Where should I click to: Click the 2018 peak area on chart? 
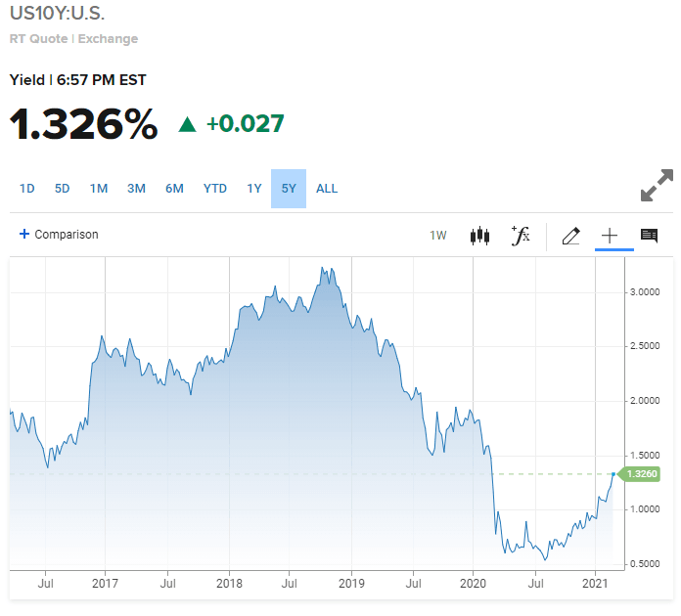point(325,270)
